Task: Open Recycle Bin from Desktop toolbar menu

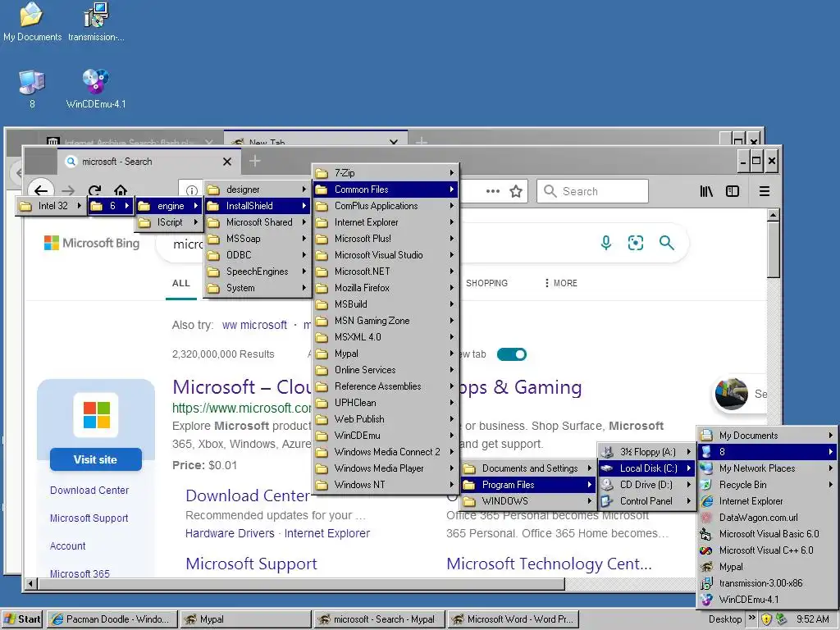Action: point(767,485)
